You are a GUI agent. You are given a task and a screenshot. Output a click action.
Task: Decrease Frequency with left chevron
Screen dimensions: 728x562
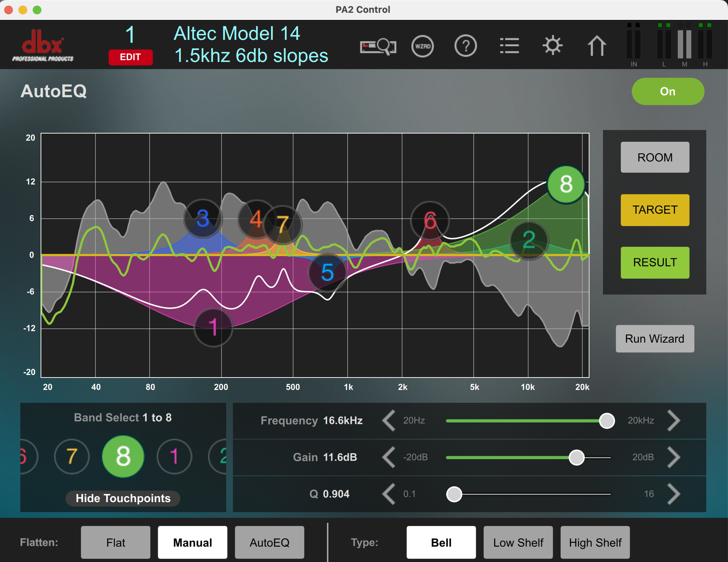click(389, 421)
